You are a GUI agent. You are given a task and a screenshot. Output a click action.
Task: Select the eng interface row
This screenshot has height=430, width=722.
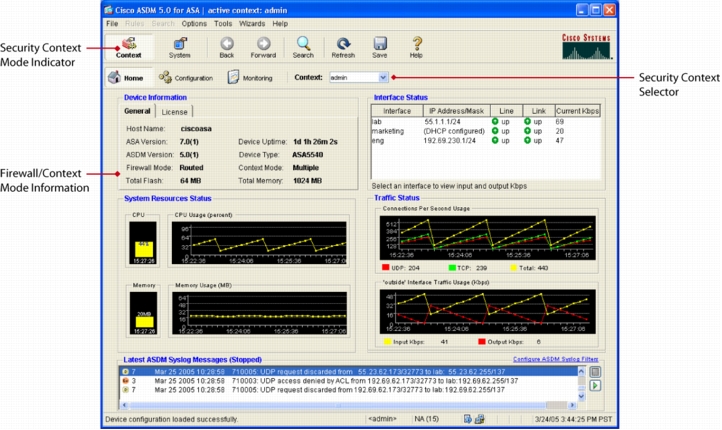pos(486,140)
